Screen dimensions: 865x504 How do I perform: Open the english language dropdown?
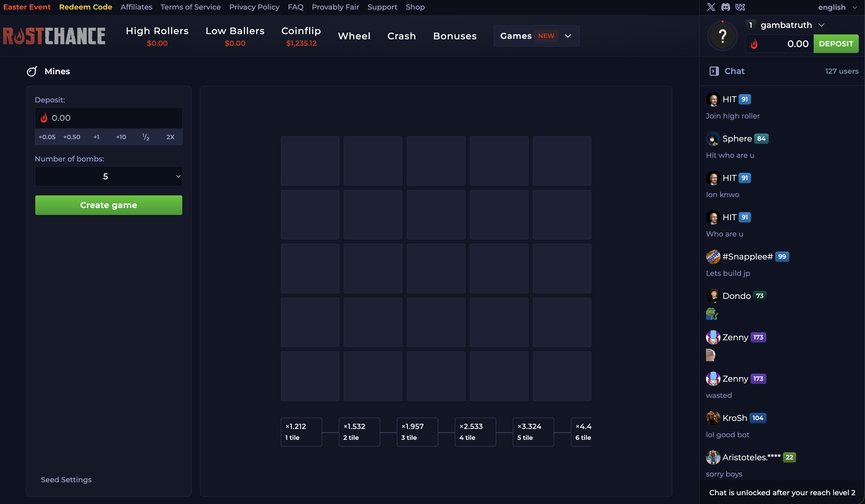837,7
